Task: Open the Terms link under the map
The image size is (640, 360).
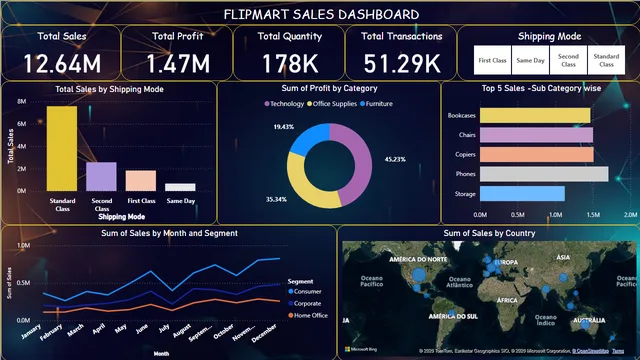Action: tap(618, 351)
